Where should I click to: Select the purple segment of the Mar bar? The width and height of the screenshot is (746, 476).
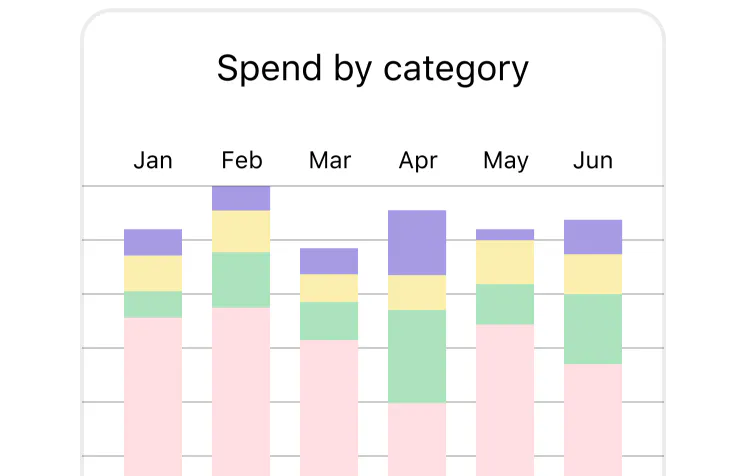tap(329, 261)
